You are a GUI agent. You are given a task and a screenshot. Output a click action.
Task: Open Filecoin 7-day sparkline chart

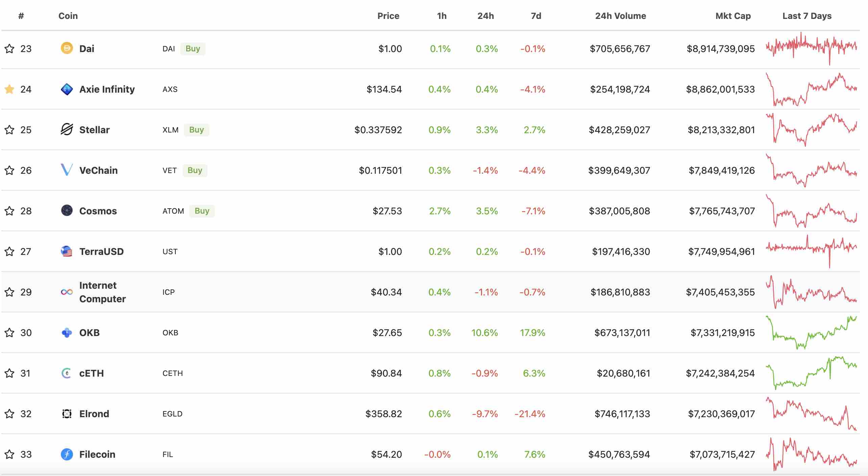[x=811, y=454]
